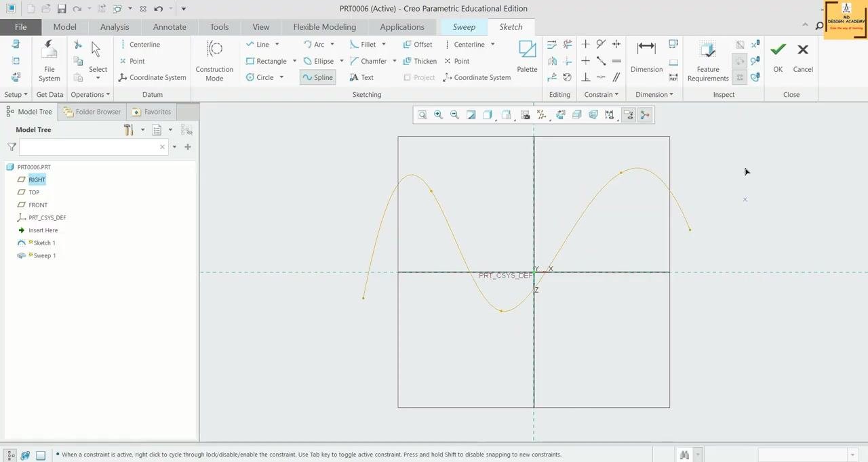Select Sketch 1 in Model Tree

(44, 243)
